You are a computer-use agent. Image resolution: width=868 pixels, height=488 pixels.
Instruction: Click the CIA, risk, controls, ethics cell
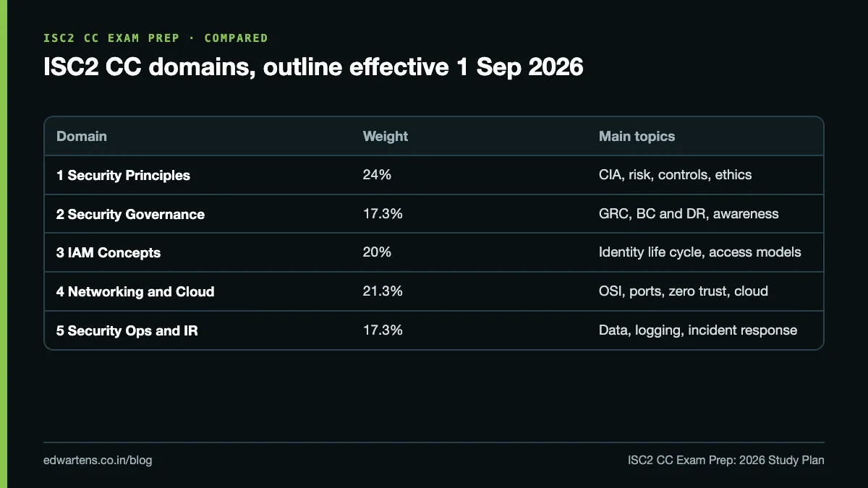(676, 175)
